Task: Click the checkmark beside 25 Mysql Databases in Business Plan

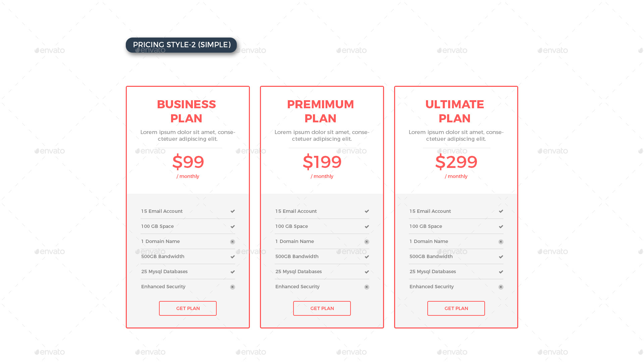Action: pyautogui.click(x=232, y=272)
